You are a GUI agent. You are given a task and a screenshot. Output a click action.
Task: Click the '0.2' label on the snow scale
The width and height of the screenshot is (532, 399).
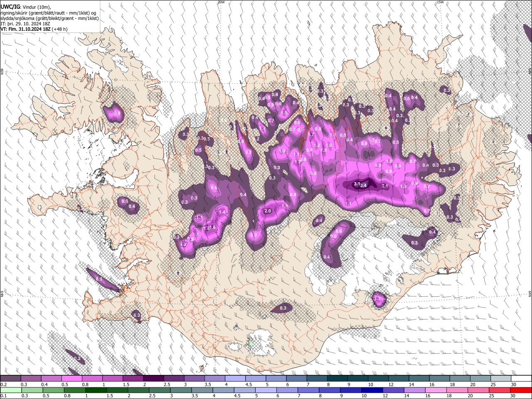pos(3,384)
